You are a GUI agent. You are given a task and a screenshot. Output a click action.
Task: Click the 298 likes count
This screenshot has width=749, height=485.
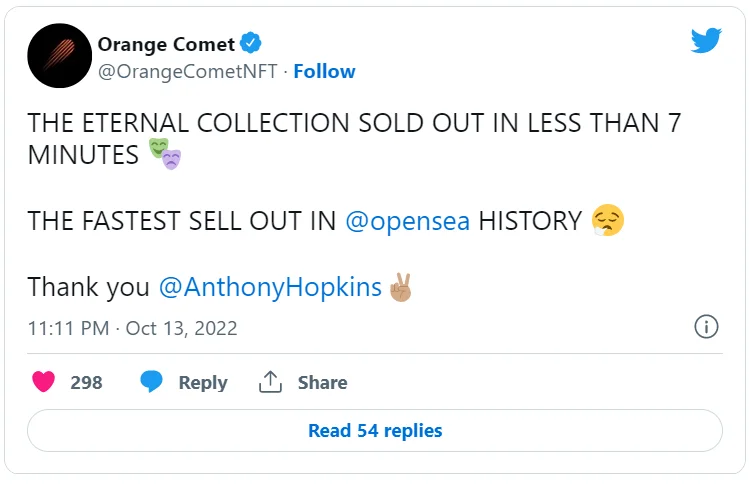tap(86, 382)
